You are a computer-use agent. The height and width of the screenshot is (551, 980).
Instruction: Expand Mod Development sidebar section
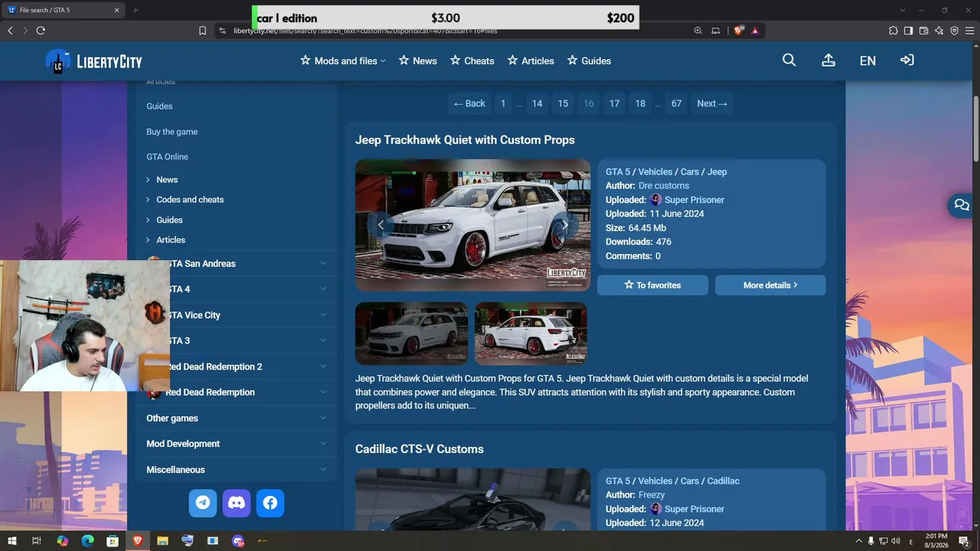pos(237,444)
